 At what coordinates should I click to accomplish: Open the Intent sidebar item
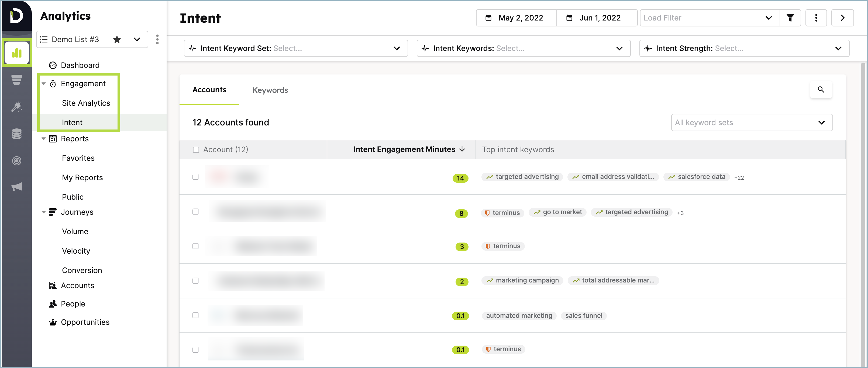tap(72, 122)
